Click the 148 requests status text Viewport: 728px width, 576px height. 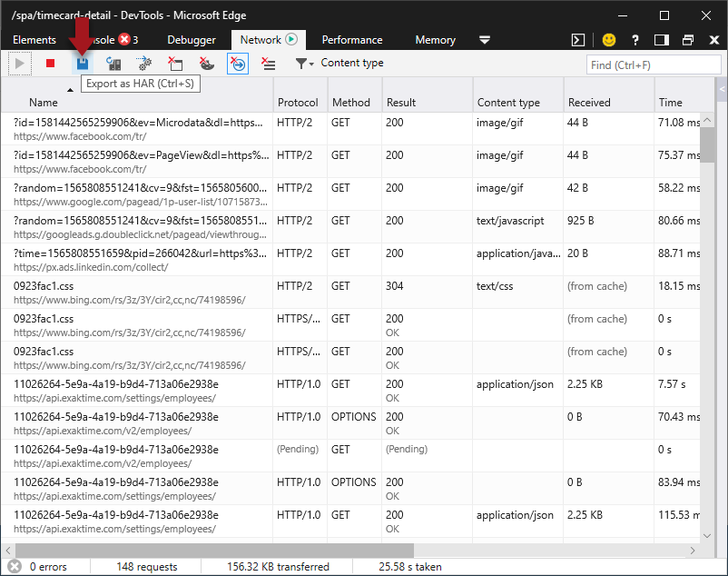coord(147,567)
